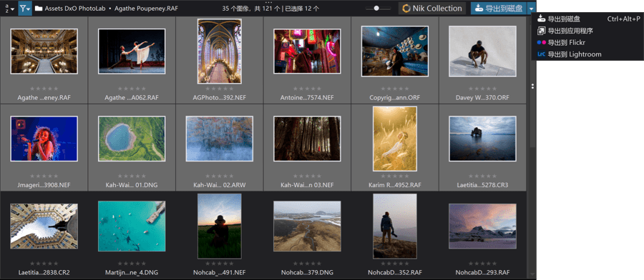
Task: Rate Agathe ...eney.RAF with the star row
Action: pyautogui.click(x=44, y=89)
